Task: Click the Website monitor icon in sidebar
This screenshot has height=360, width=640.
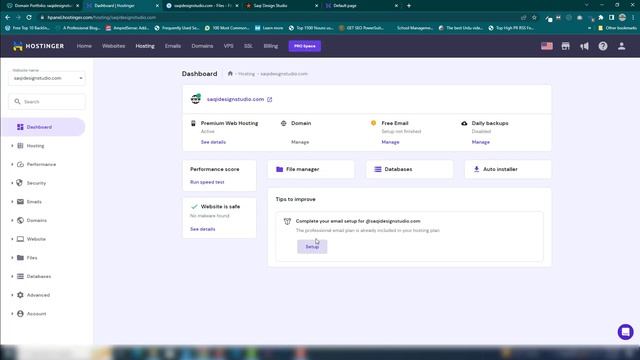Action: [20, 239]
